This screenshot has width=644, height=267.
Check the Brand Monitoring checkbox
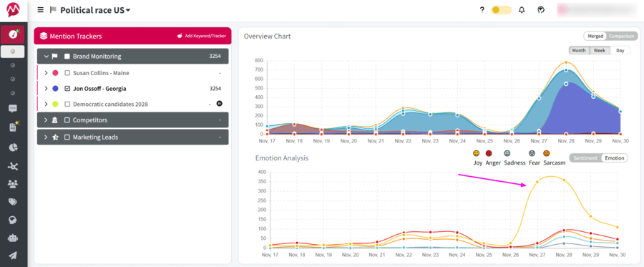coord(67,57)
